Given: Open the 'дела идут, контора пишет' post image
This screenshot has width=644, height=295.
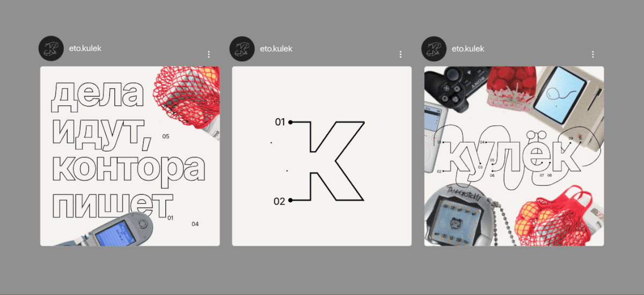Looking at the screenshot, I should (x=130, y=156).
